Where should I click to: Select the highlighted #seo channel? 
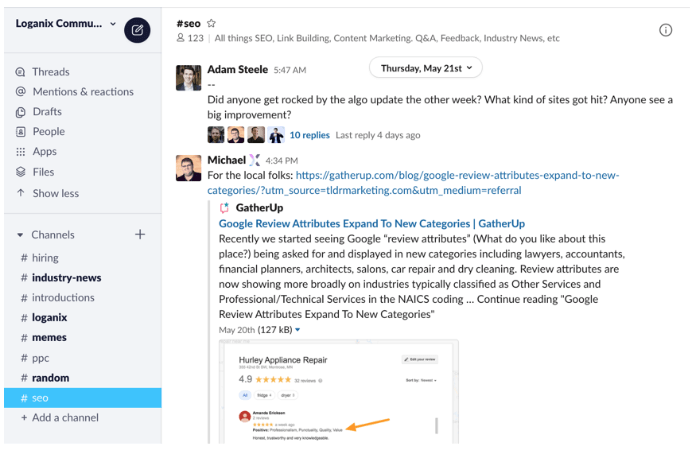(x=82, y=398)
